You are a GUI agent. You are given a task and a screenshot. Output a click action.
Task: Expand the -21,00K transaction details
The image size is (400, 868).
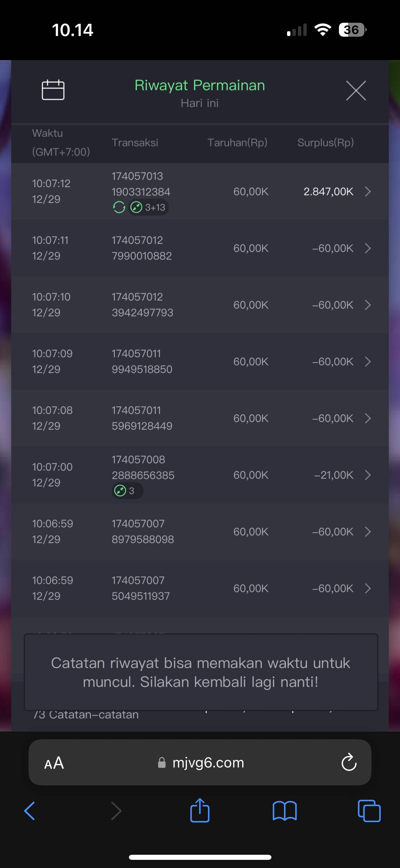tap(368, 475)
